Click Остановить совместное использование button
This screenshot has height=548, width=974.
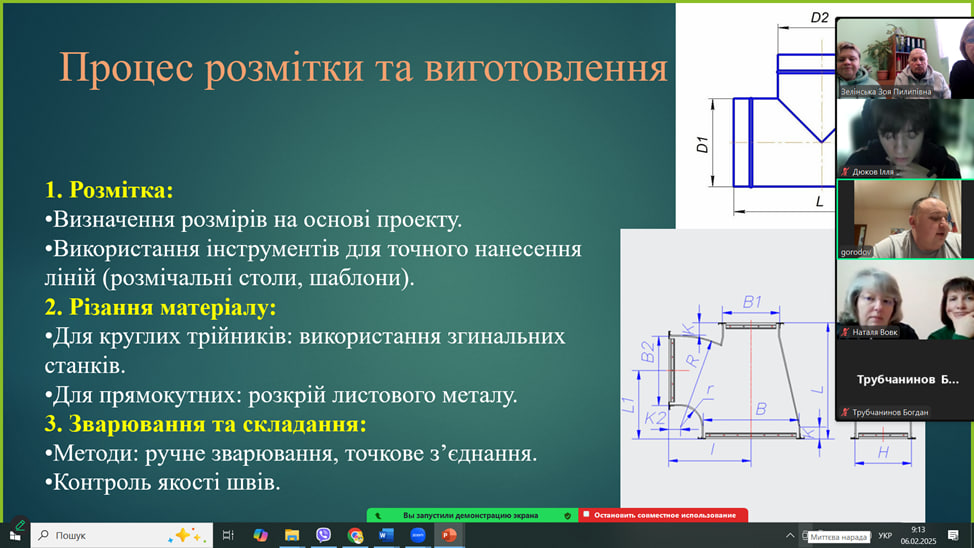pyautogui.click(x=664, y=515)
